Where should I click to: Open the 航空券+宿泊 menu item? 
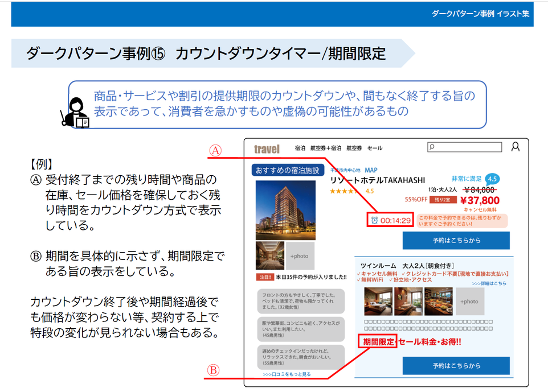326,148
